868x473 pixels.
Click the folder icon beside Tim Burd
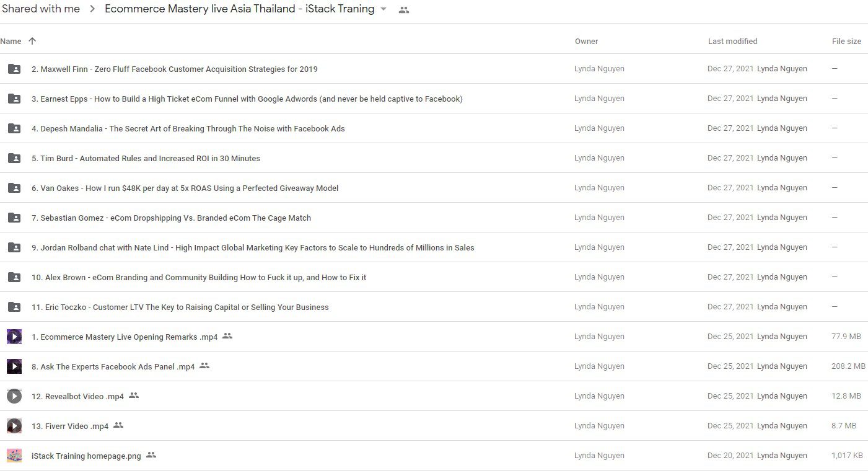coord(14,158)
